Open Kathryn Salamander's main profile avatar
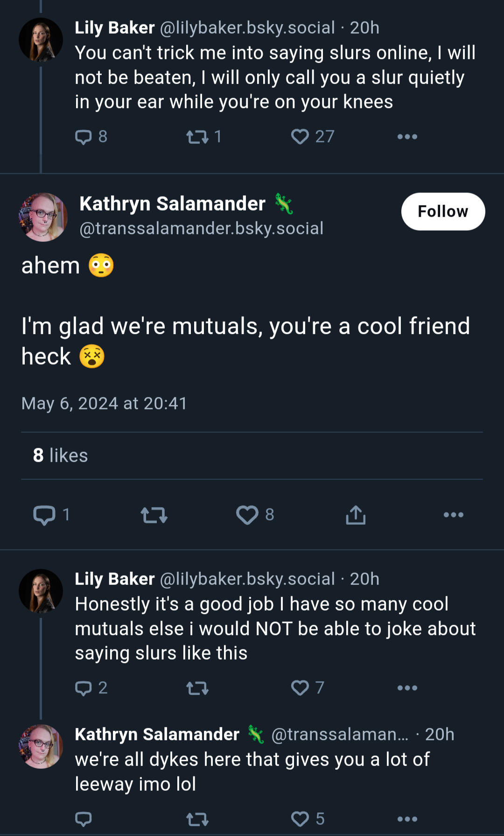 coord(43,217)
